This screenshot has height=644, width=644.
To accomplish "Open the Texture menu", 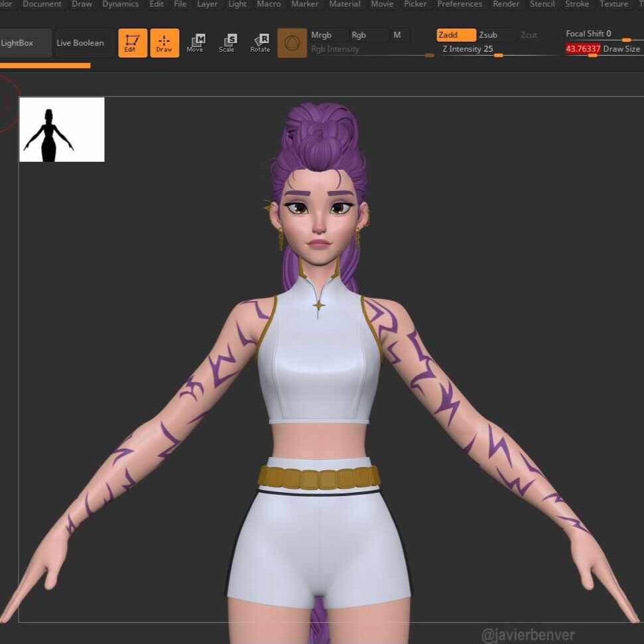I will (613, 4).
